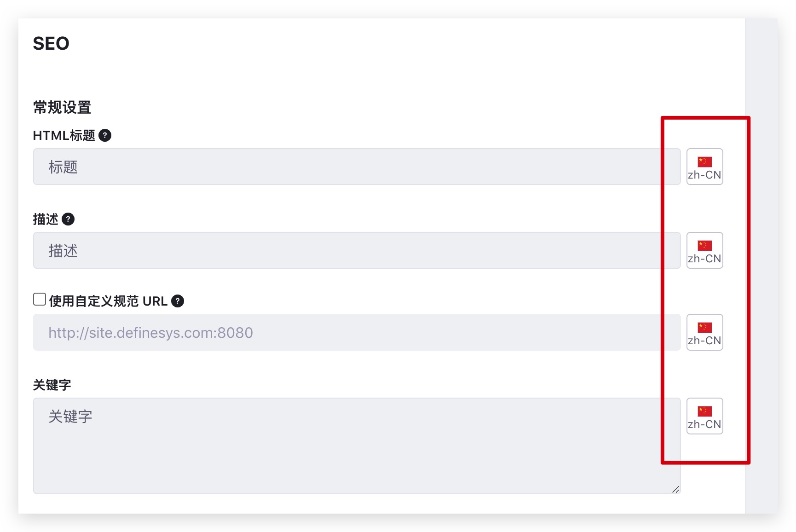Click the 常规设置 section heading
The image size is (796, 532).
click(x=62, y=107)
